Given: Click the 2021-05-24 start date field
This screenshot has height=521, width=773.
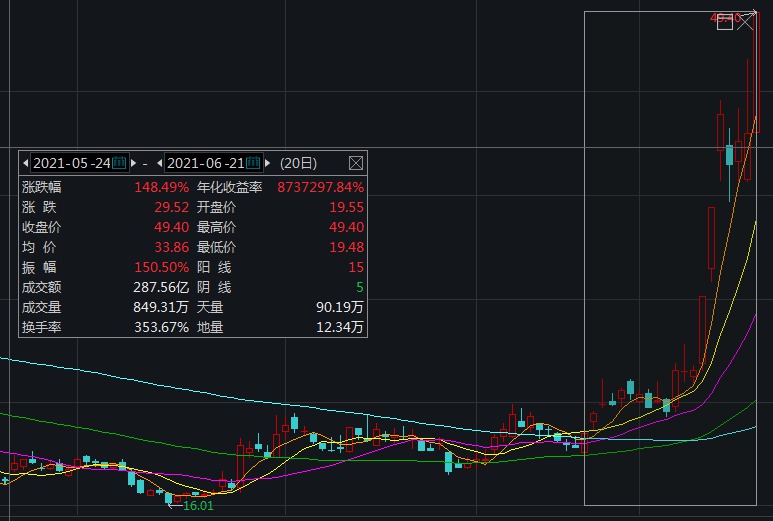Looking at the screenshot, I should (x=71, y=163).
